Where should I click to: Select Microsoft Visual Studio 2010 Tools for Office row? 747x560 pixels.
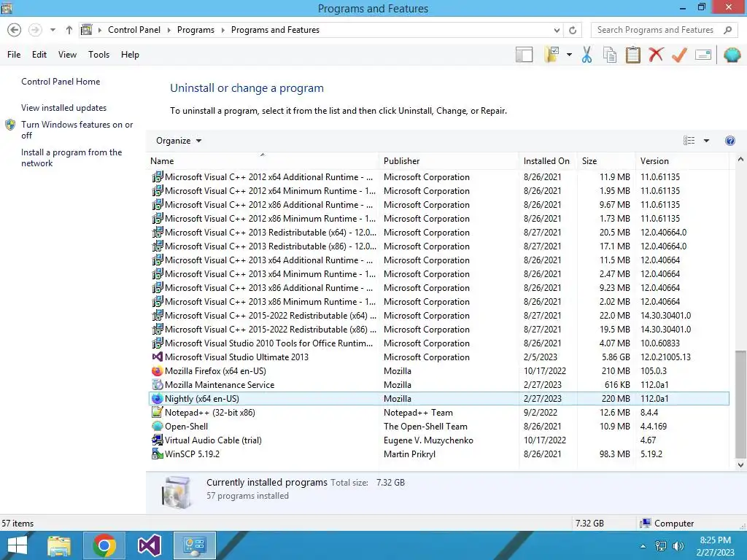[x=438, y=343]
